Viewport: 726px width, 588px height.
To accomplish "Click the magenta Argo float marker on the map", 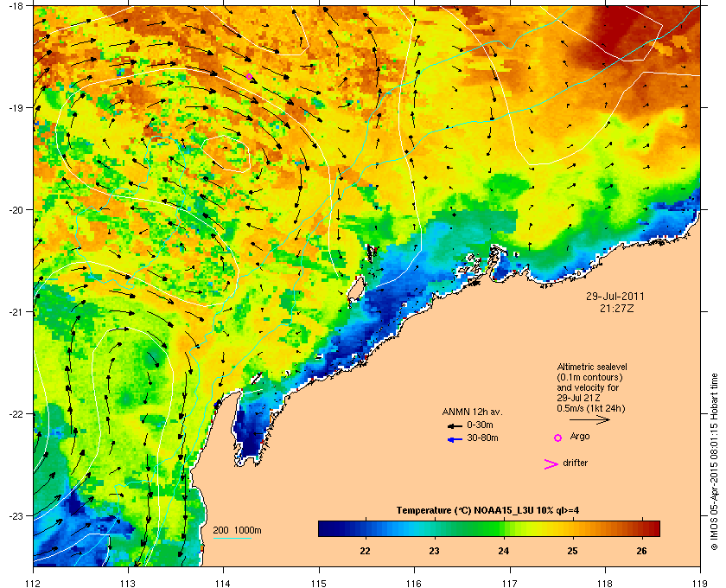I will point(249,76).
